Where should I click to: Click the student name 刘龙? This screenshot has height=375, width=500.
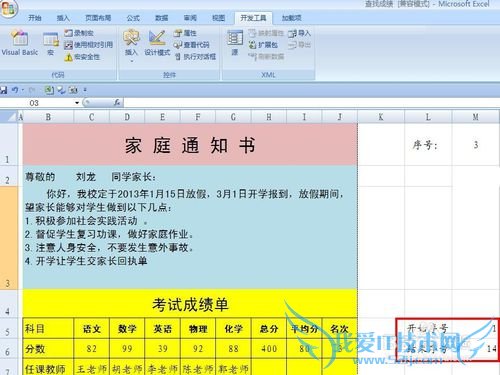click(x=86, y=177)
